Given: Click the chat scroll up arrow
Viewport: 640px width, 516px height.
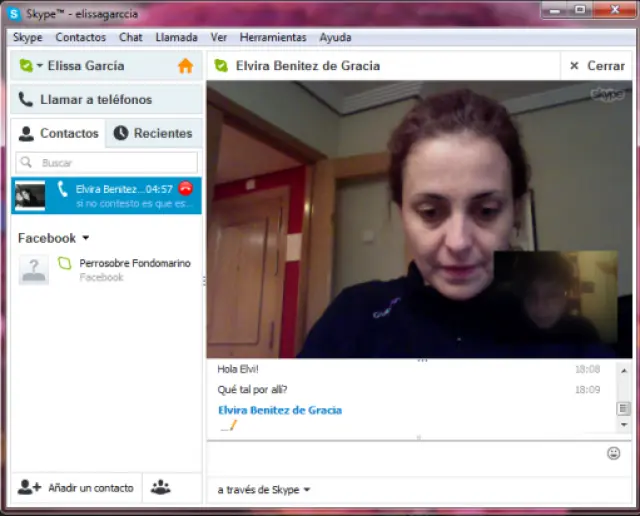Looking at the screenshot, I should [624, 371].
